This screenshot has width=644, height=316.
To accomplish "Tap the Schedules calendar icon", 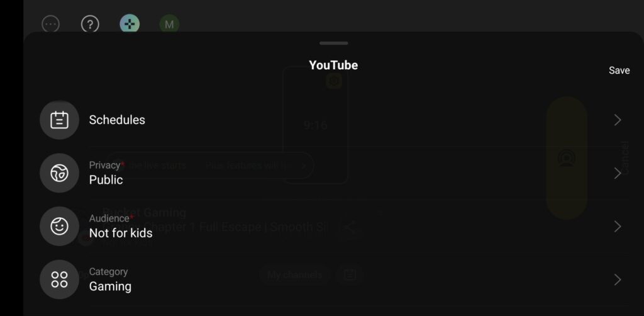I will [60, 120].
